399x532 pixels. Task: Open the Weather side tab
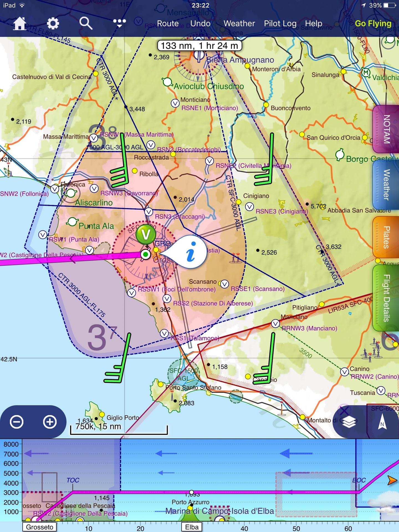point(386,185)
